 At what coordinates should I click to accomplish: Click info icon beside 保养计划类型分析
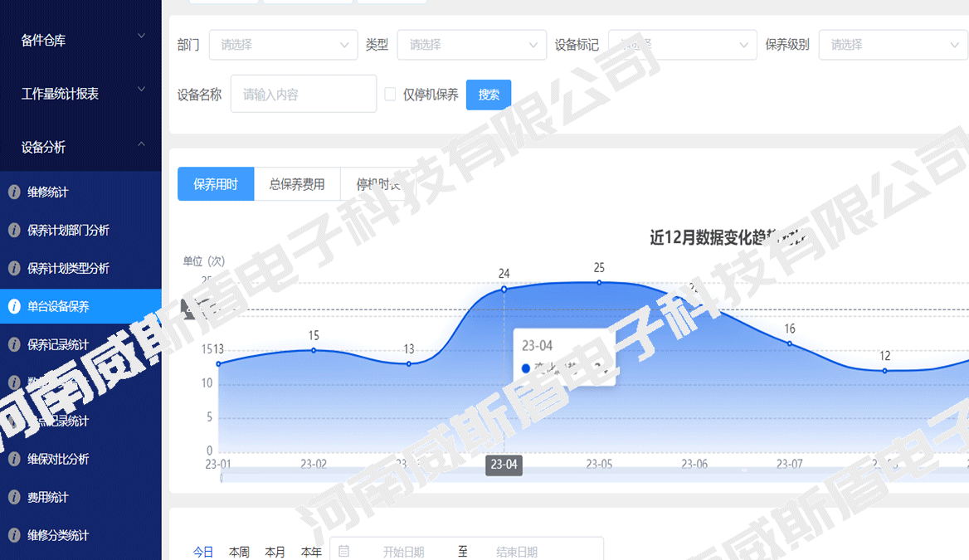(x=13, y=268)
